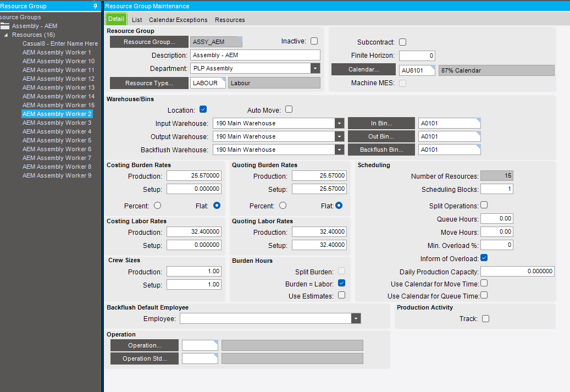
Task: Switch to the List tab
Action: pyautogui.click(x=137, y=20)
